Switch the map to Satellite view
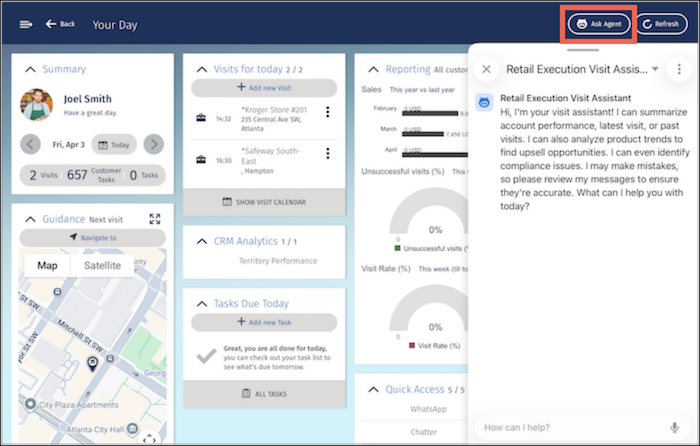The image size is (700, 446). pyautogui.click(x=102, y=266)
